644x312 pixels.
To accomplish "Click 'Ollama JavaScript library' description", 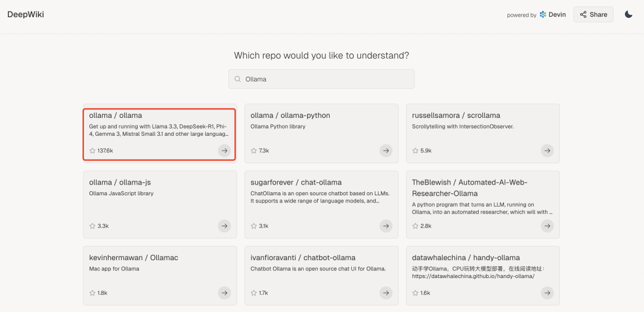I will click(x=121, y=194).
